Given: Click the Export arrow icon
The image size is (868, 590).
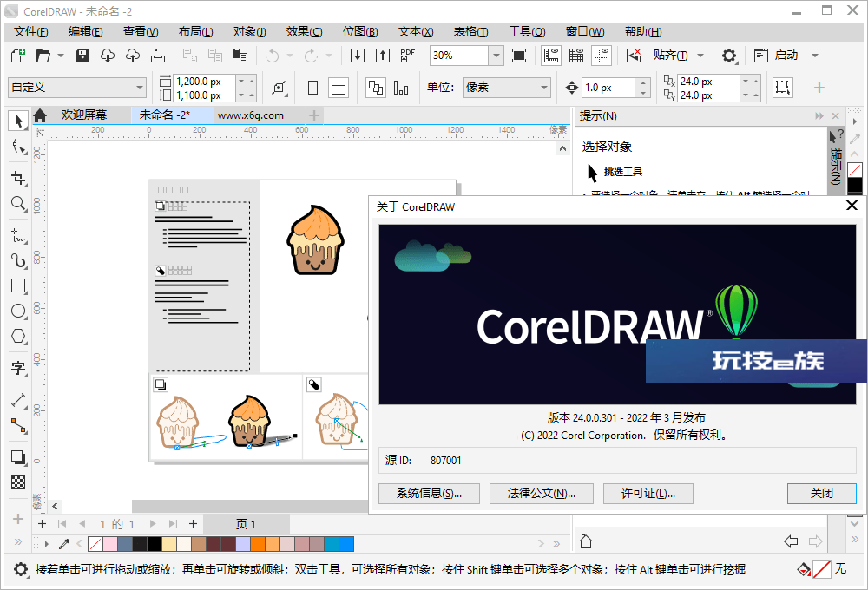Looking at the screenshot, I should point(383,56).
